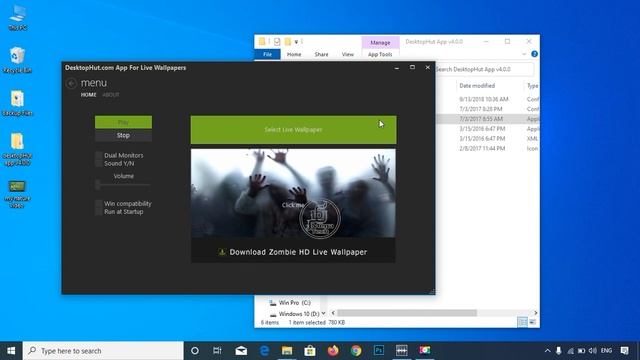The height and width of the screenshot is (360, 640).
Task: Open the volume speaker tray icon
Action: [x=593, y=351]
